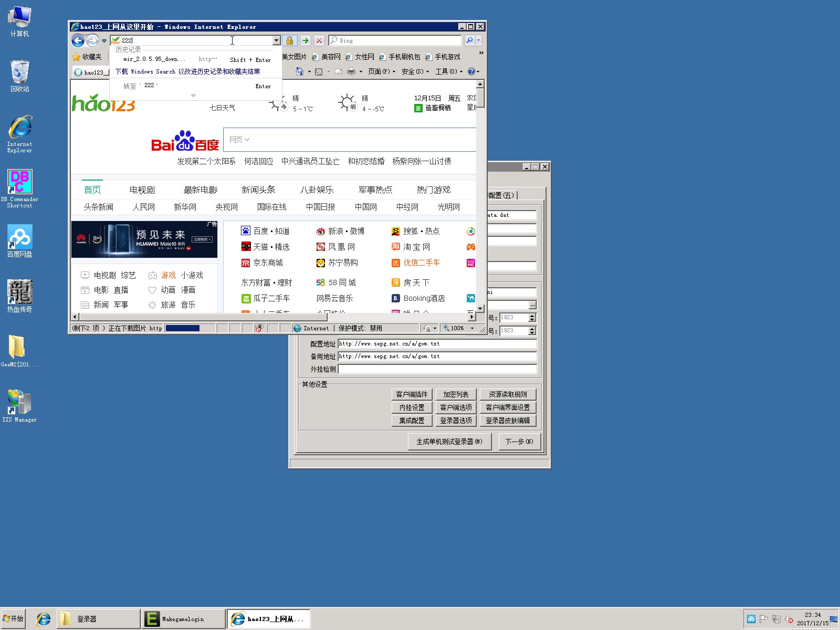The width and height of the screenshot is (840, 630).
Task: Select the hao123 browser tab
Action: pyautogui.click(x=91, y=72)
